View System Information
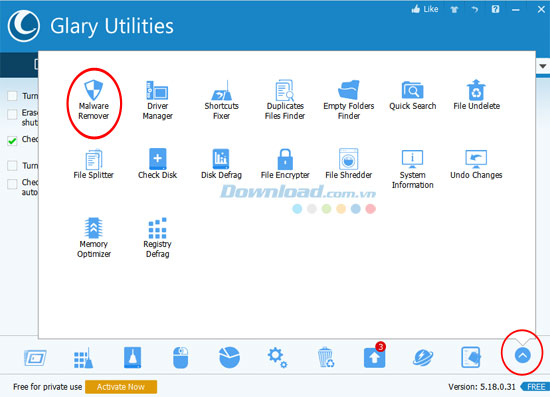 point(412,169)
